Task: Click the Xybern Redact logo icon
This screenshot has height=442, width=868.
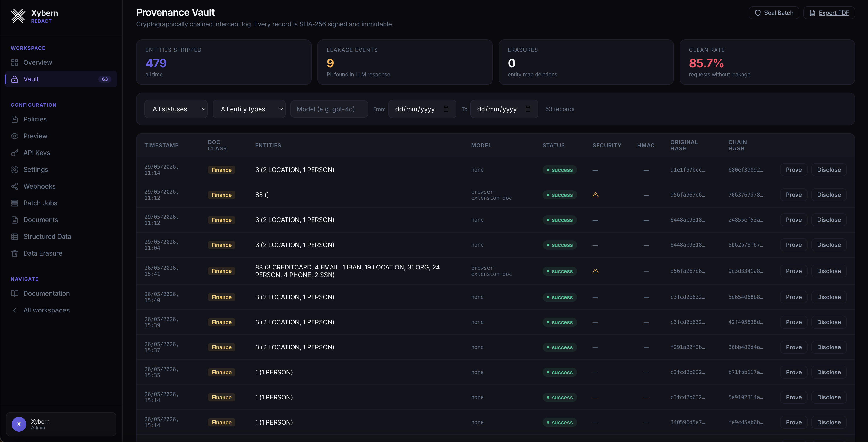Action: (18, 16)
